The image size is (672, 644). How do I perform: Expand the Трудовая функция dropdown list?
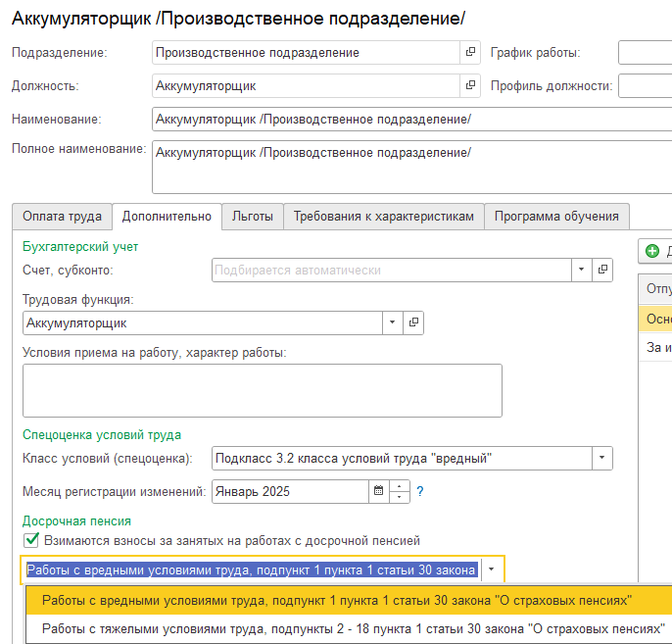click(392, 322)
